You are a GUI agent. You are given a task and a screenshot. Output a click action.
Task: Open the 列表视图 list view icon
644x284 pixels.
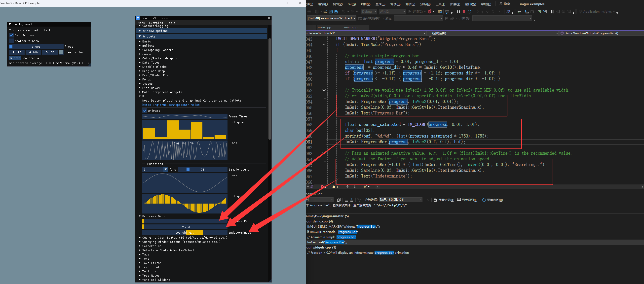pyautogui.click(x=459, y=200)
